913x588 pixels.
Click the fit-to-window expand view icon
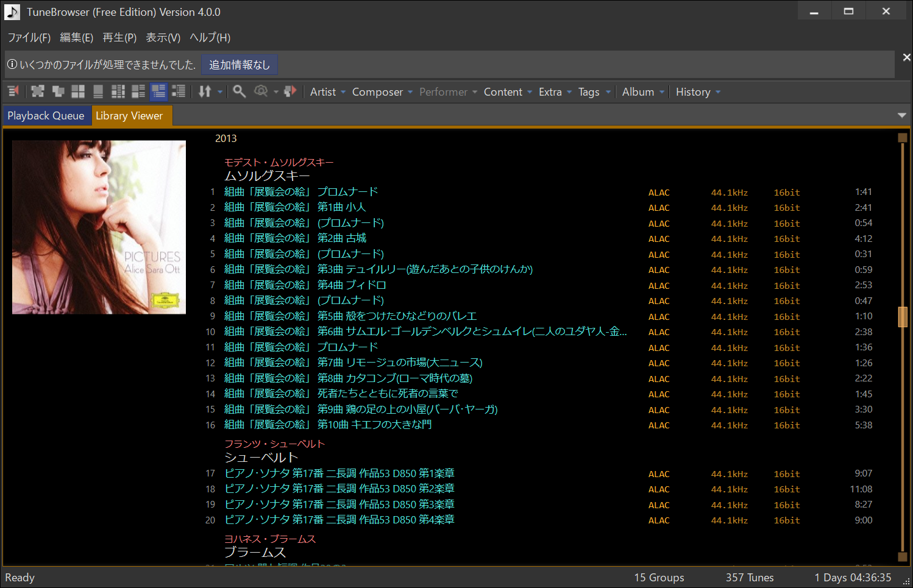tap(38, 91)
